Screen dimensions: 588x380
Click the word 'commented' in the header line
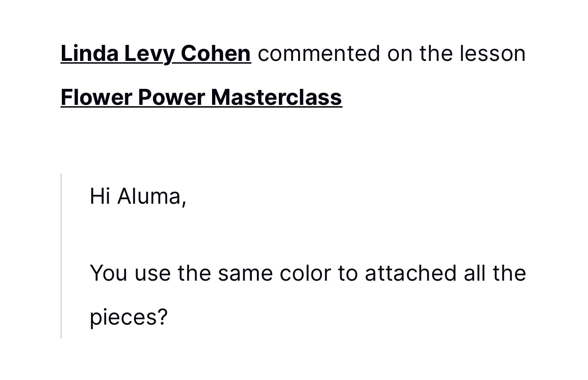[x=319, y=54]
